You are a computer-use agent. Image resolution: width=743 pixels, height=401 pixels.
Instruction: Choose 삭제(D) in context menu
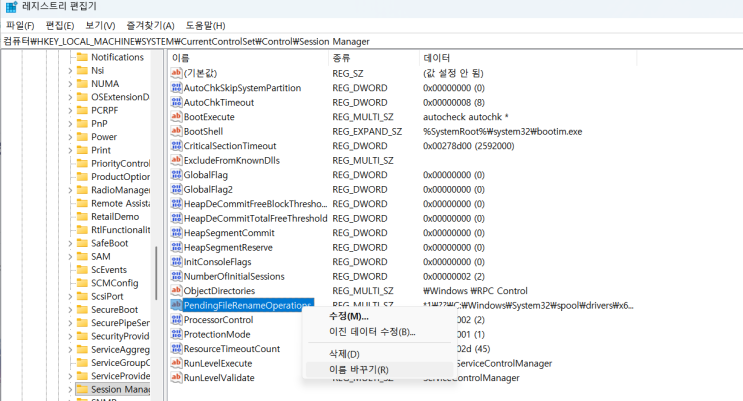(x=380, y=354)
